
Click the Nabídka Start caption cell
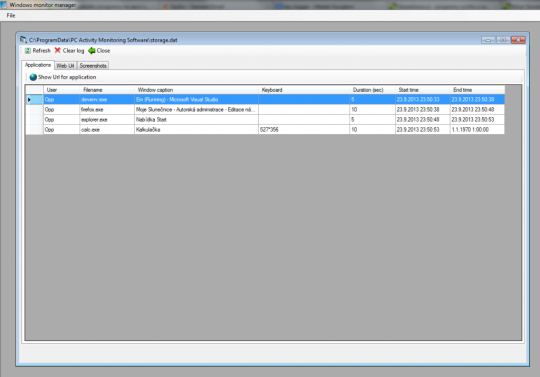click(196, 119)
